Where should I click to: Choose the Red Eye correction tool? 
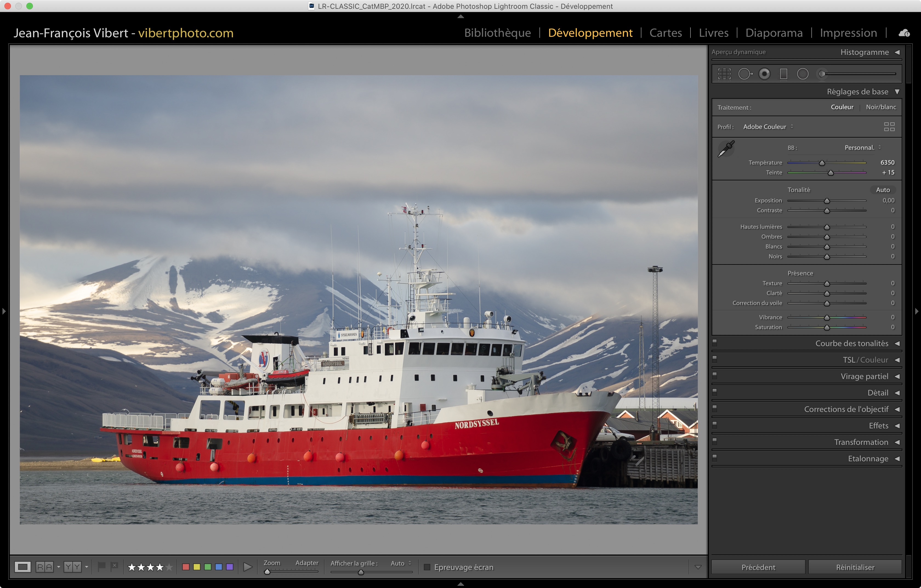(764, 74)
